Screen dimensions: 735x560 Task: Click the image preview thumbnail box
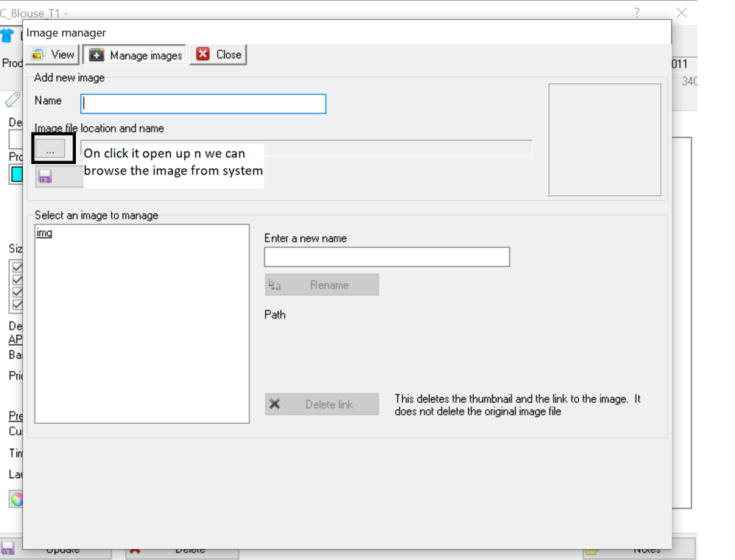pyautogui.click(x=604, y=140)
